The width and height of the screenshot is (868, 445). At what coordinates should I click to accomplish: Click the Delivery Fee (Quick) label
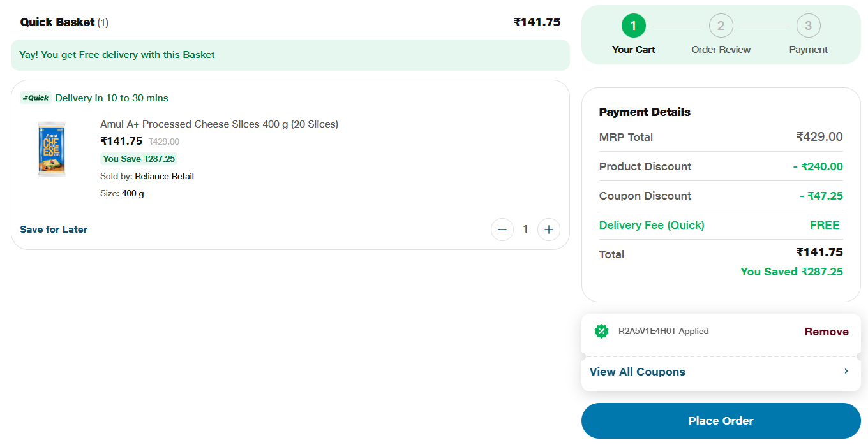tap(652, 225)
